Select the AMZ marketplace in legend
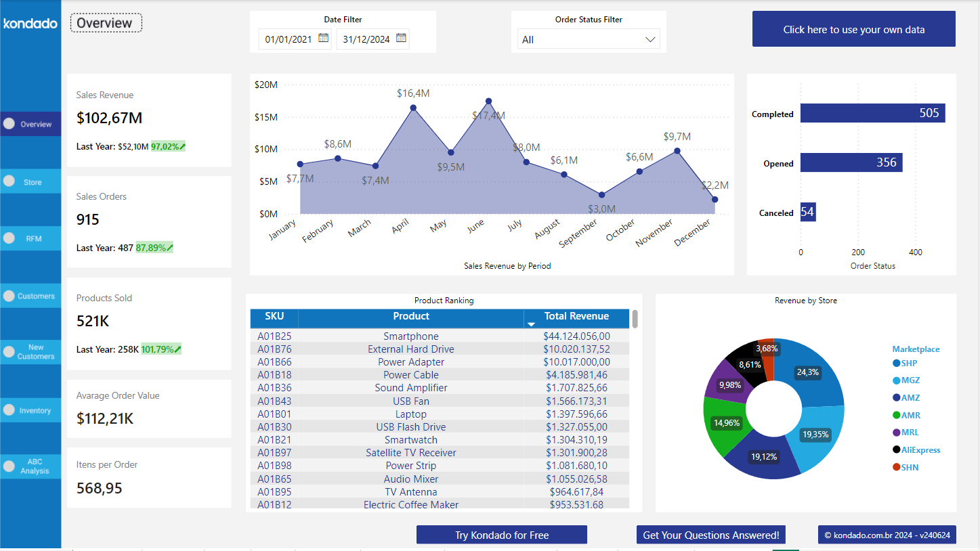The image size is (980, 551). (x=906, y=397)
